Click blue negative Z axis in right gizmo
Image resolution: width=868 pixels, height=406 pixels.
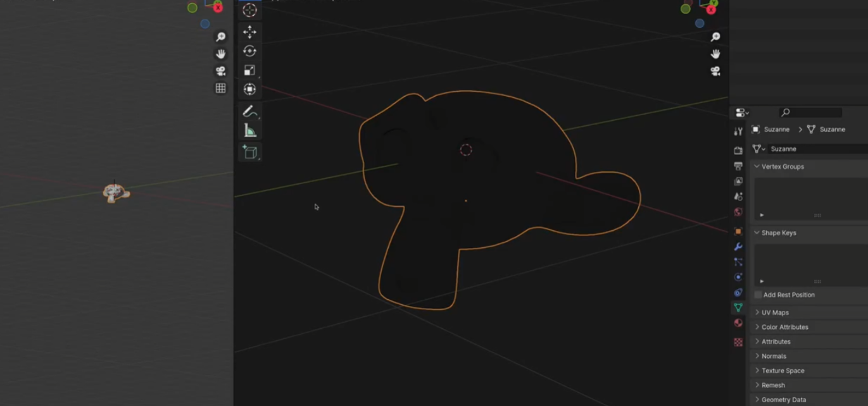click(x=699, y=23)
